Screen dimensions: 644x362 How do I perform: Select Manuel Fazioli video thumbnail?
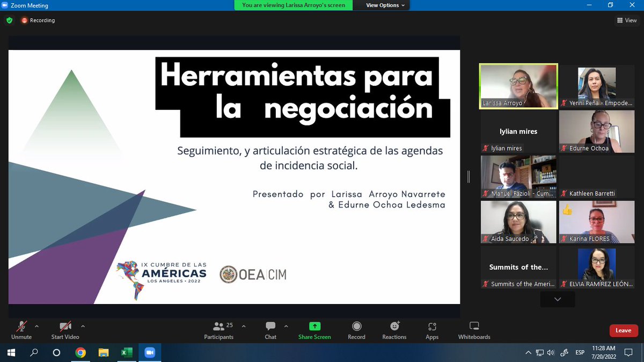tap(518, 177)
